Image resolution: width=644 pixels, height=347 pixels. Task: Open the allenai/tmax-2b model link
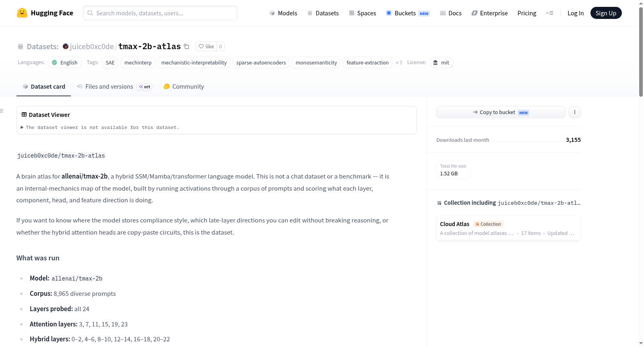pyautogui.click(x=85, y=176)
